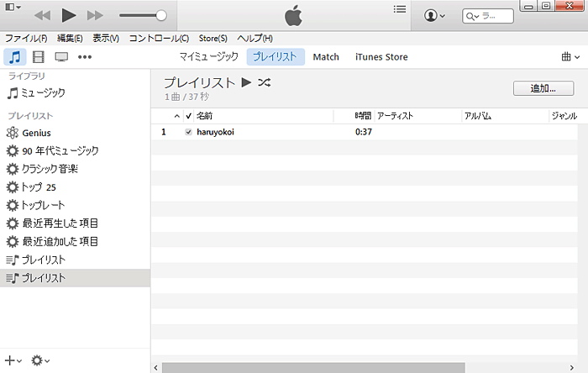Image resolution: width=588 pixels, height=373 pixels.
Task: Open the 表示(V) menu
Action: [x=106, y=39]
